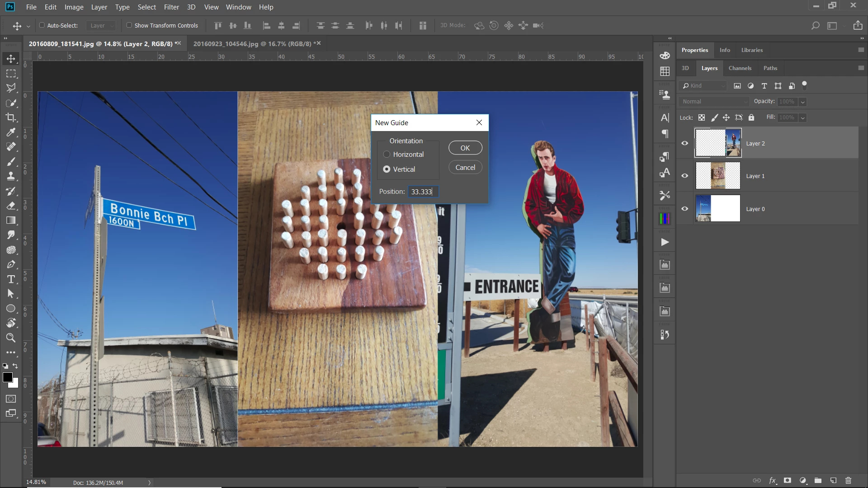Click the Delete layer trash icon

848,480
